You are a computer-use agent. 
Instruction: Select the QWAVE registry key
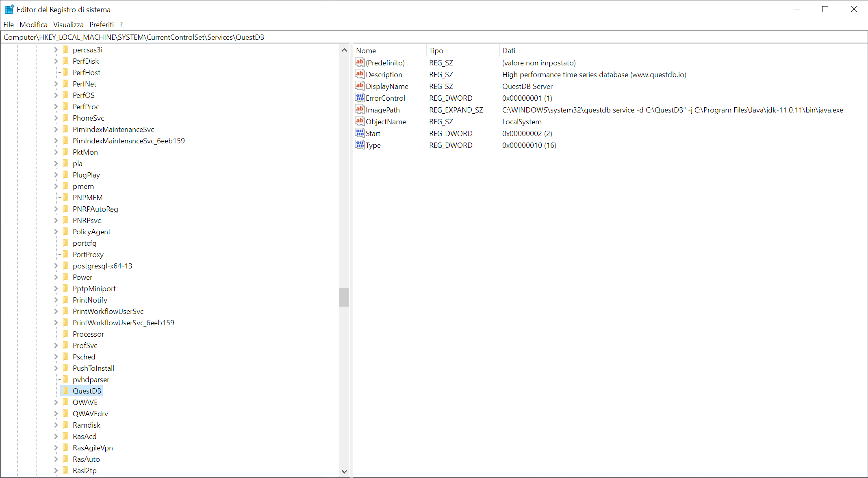[x=85, y=402]
